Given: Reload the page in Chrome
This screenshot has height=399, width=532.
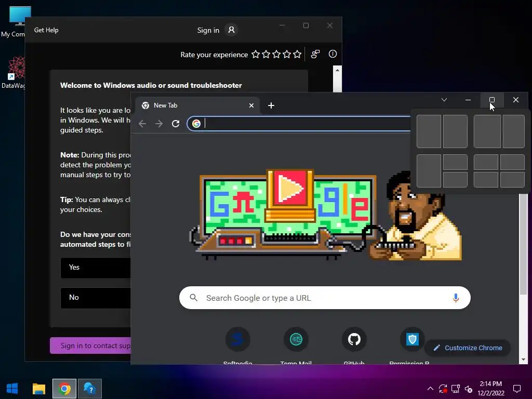Looking at the screenshot, I should [176, 124].
